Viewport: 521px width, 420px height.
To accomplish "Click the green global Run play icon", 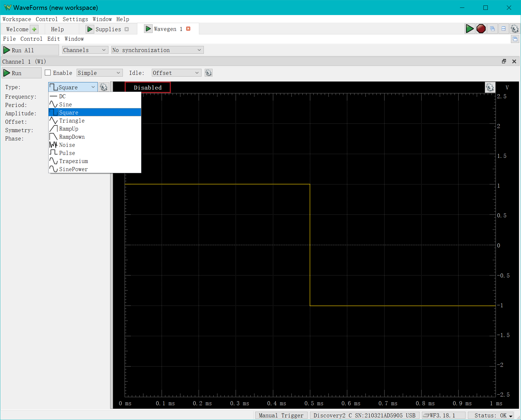I will tap(470, 29).
